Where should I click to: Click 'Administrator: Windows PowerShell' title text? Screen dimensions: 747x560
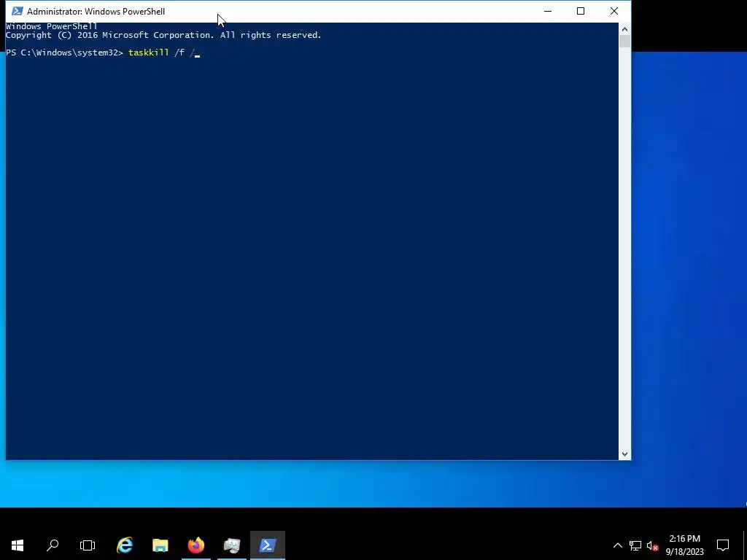(x=96, y=12)
